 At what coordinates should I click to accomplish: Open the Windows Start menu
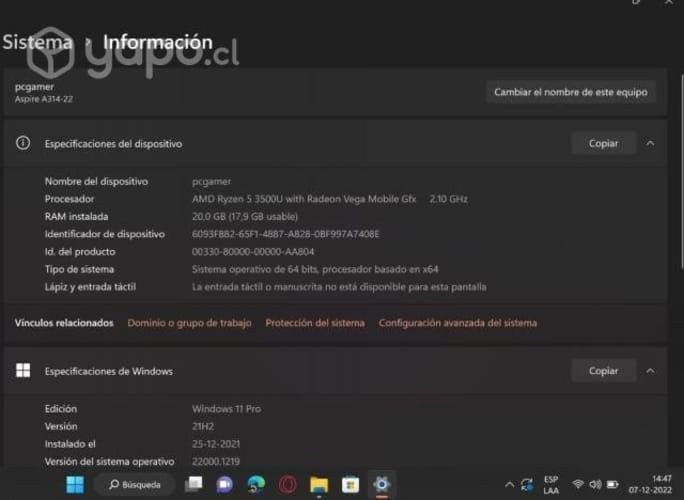pyautogui.click(x=75, y=484)
